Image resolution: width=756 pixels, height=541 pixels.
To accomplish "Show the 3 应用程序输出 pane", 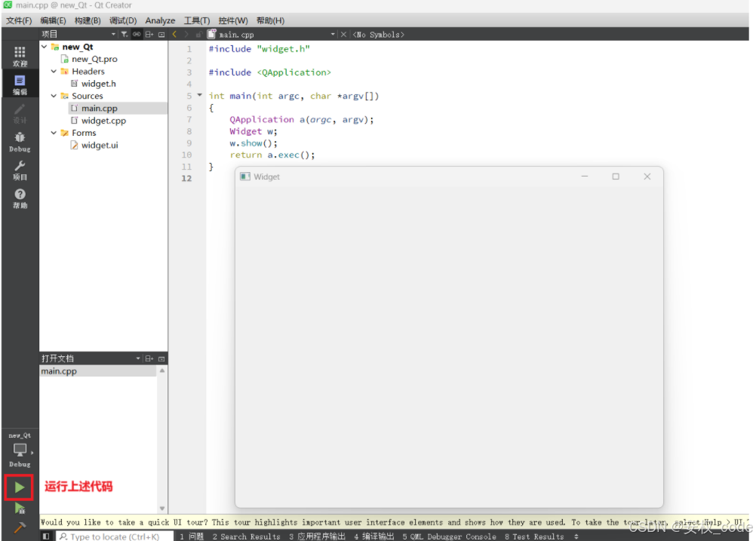I will (x=317, y=536).
